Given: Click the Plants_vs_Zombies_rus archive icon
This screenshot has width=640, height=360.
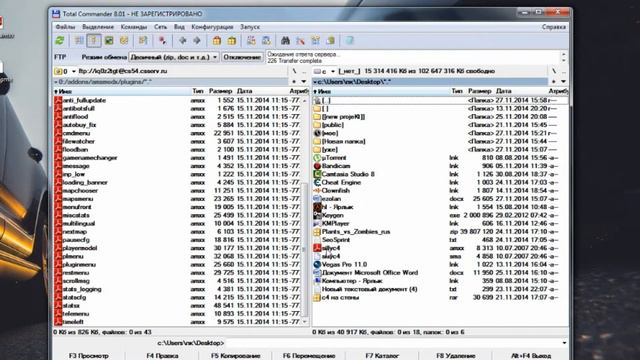Looking at the screenshot, I should coord(317,231).
